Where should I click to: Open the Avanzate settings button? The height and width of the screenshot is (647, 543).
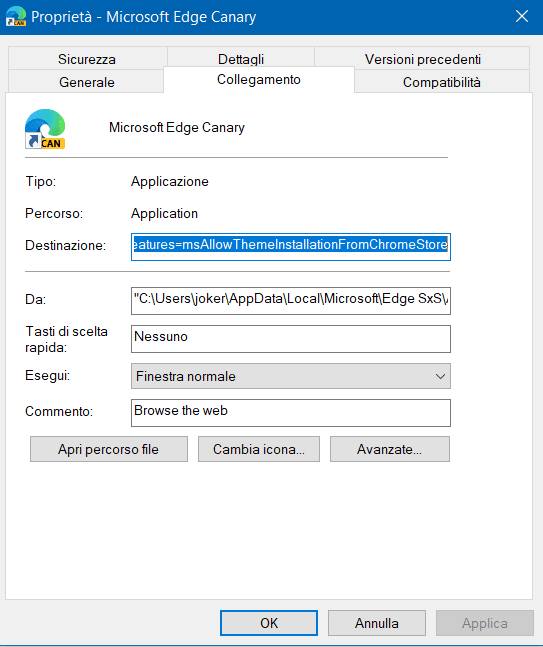coord(390,449)
